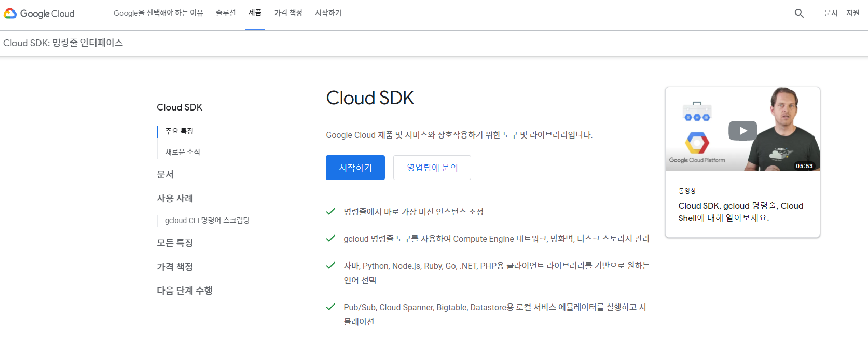Click the 05:53 video duration badge
Viewport: 868px width, 345px height.
click(x=805, y=166)
